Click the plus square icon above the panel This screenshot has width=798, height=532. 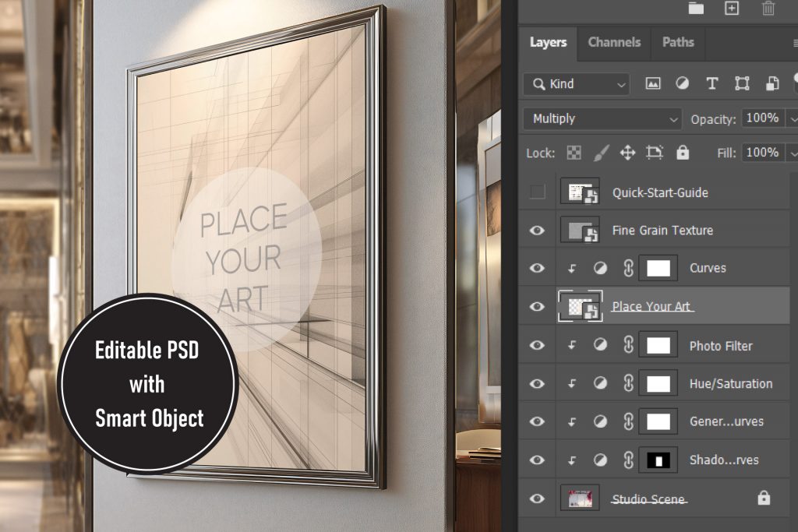click(732, 8)
